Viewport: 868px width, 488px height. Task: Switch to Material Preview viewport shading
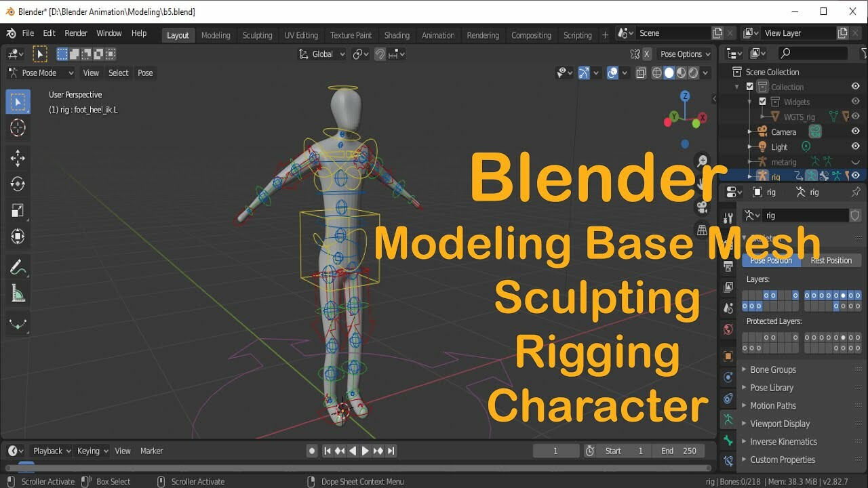682,73
